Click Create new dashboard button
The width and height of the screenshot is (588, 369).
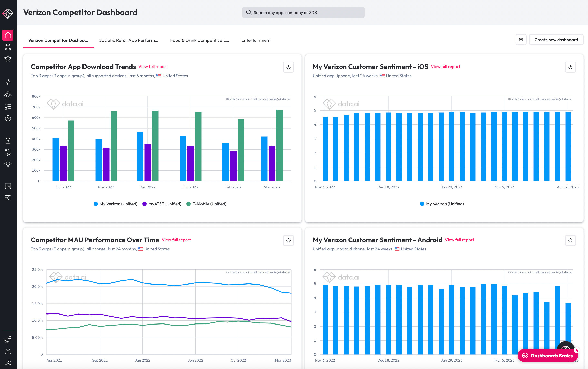[x=556, y=40]
